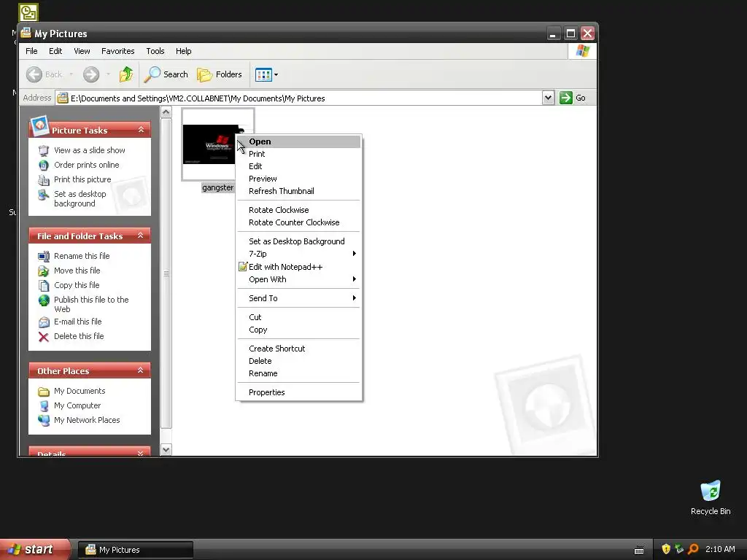Viewport: 747px width, 560px height.
Task: Click the Copy this file icon
Action: pyautogui.click(x=43, y=285)
